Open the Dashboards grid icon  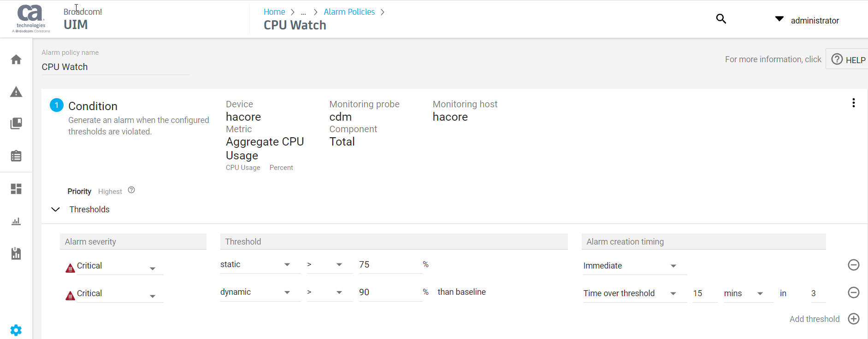[16, 189]
